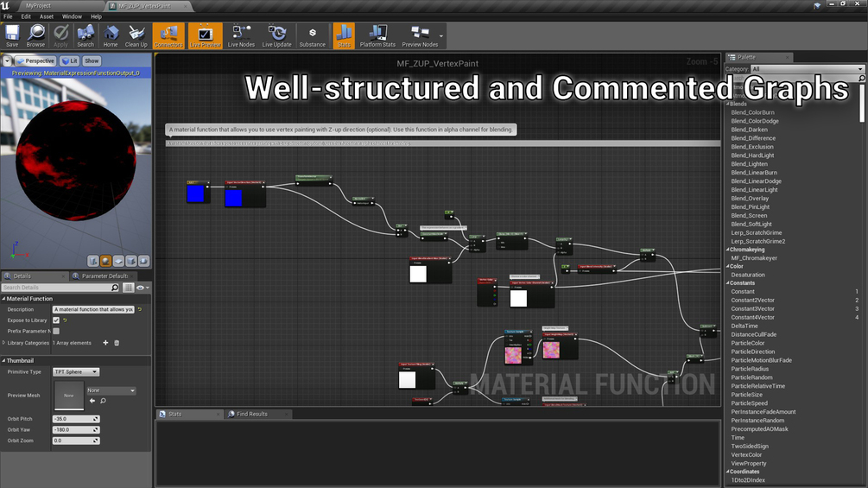868x488 pixels.
Task: Open the Asset menu
Action: (x=47, y=16)
